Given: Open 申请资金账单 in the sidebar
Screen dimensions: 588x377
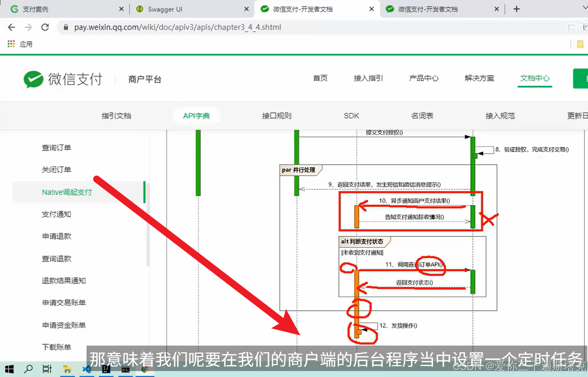Looking at the screenshot, I should 64,325.
